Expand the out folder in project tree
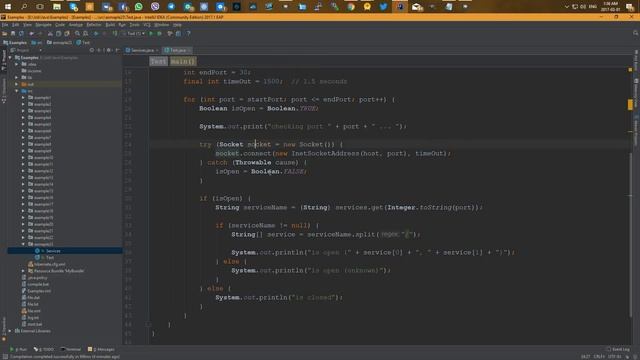Viewport: 640px width, 360px height. click(x=17, y=84)
